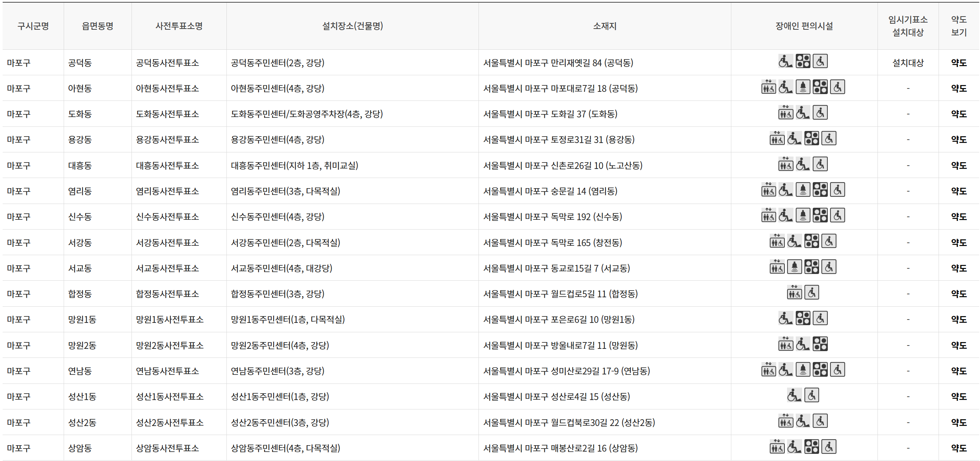
Task: Click the elevator icon in the 아현동 row
Action: coord(769,87)
